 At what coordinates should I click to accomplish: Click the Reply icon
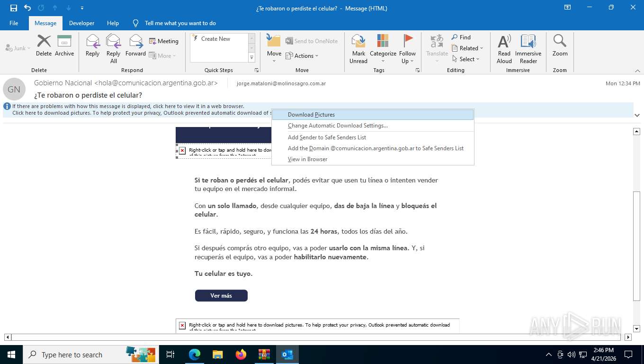(92, 45)
